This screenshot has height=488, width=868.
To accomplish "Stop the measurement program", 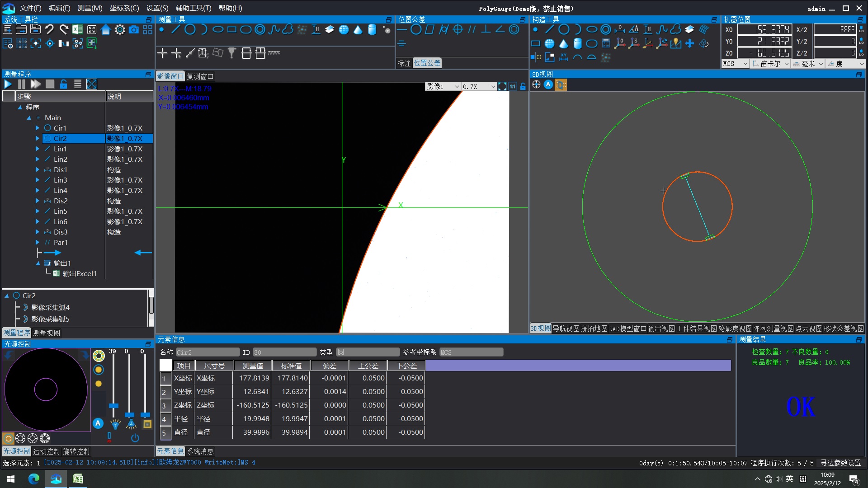I will [x=50, y=84].
